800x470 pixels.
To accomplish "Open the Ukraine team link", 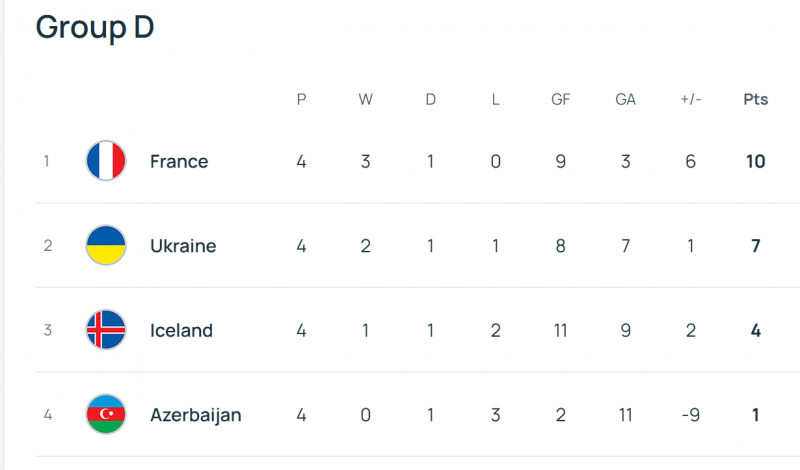I will click(183, 246).
